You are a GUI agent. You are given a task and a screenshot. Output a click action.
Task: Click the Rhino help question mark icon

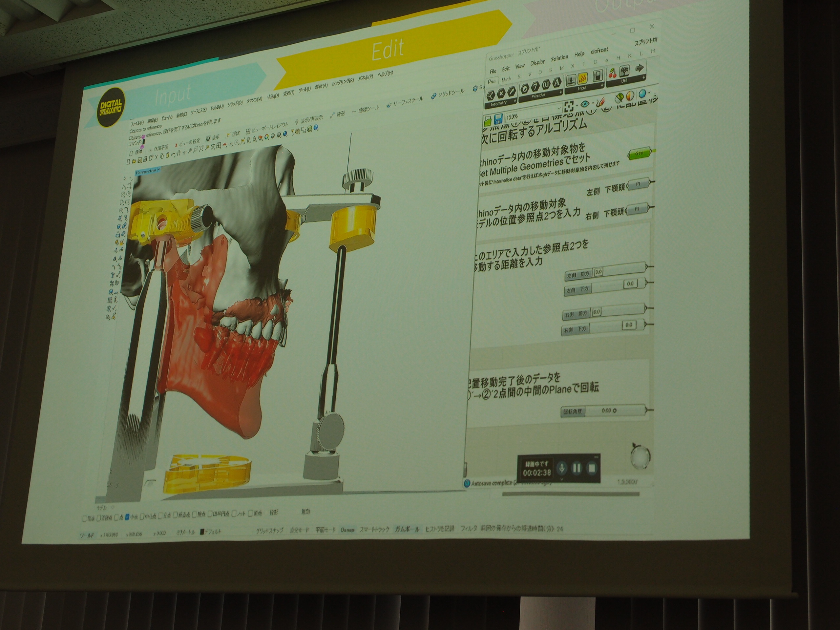[x=316, y=128]
